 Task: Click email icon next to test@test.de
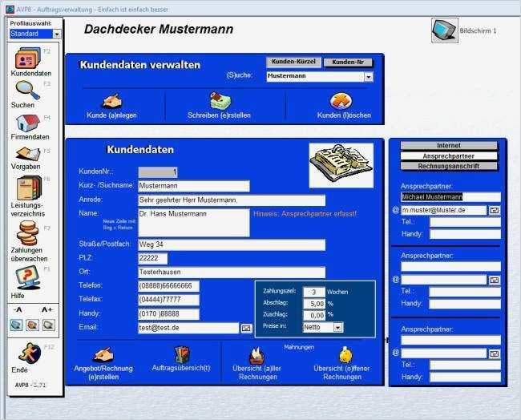tap(246, 329)
